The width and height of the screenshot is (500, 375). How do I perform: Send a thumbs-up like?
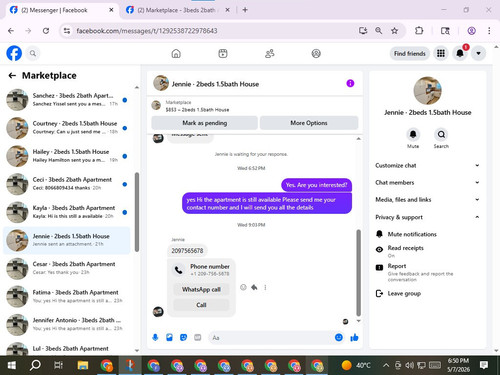tap(354, 338)
